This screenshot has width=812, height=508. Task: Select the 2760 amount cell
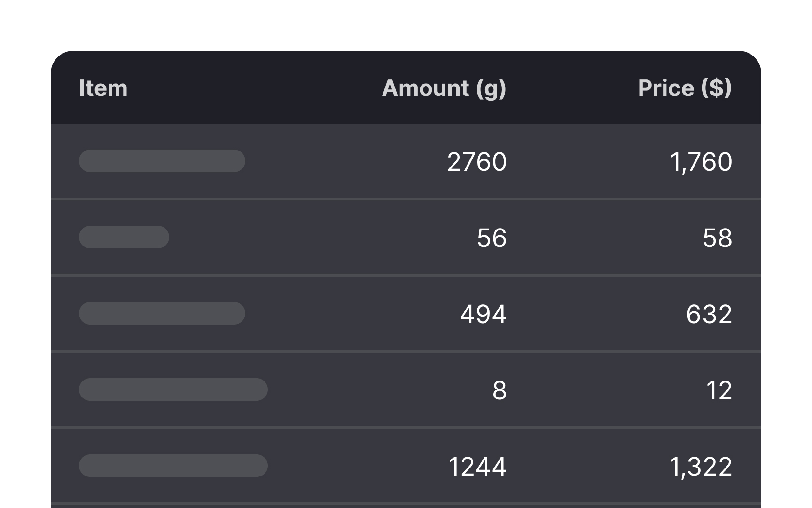(x=476, y=162)
